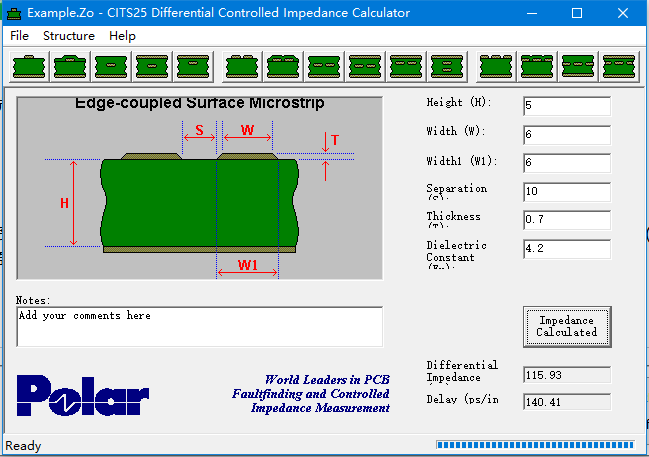The height and width of the screenshot is (457, 649).
Task: Open the File menu
Action: point(19,36)
